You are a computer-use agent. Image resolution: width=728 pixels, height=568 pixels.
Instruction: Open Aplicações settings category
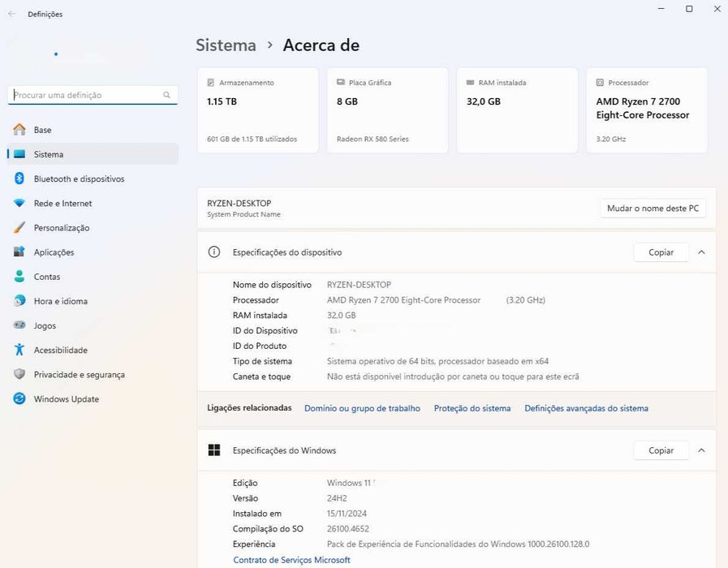pos(93,252)
